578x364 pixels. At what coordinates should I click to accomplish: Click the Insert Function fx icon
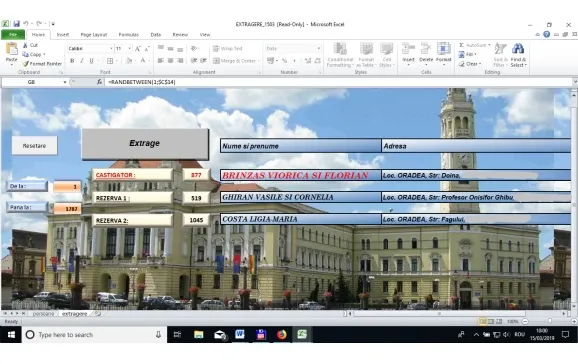[99, 82]
